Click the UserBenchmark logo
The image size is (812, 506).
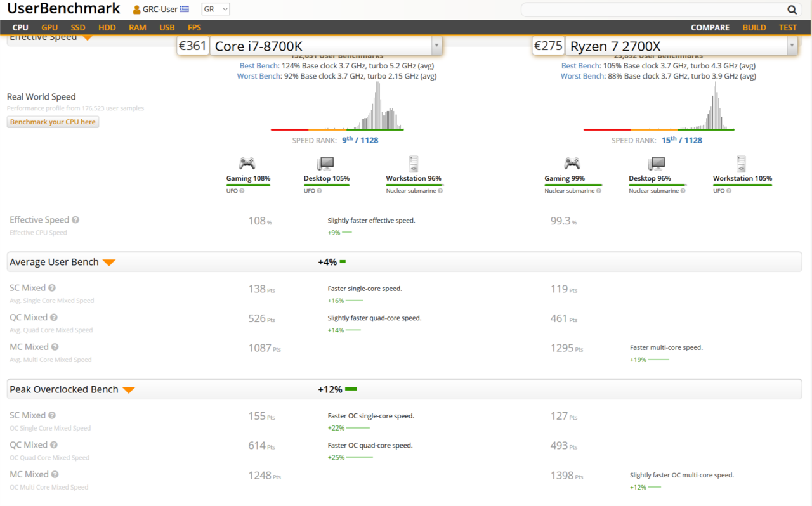click(x=63, y=9)
